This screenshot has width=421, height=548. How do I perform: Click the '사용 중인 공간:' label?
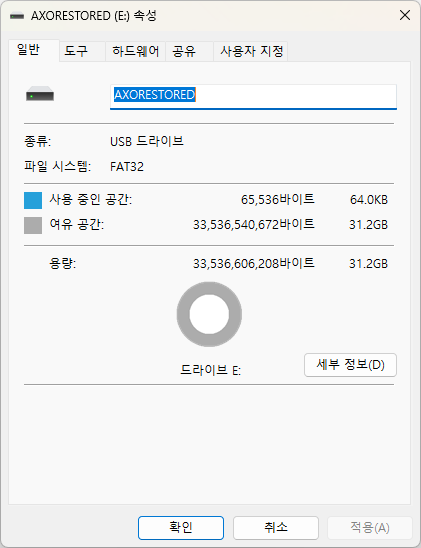coord(90,199)
